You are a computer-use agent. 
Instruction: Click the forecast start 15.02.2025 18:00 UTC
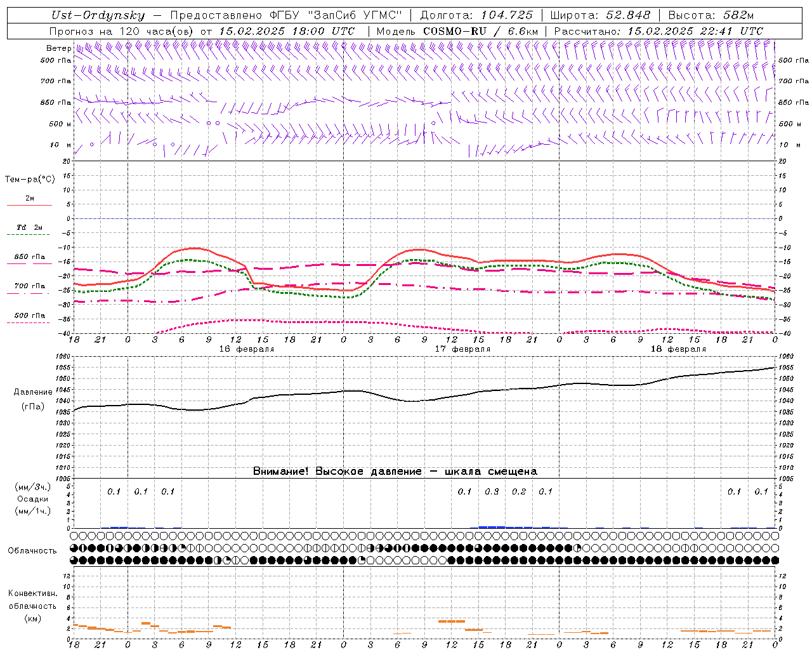[286, 31]
